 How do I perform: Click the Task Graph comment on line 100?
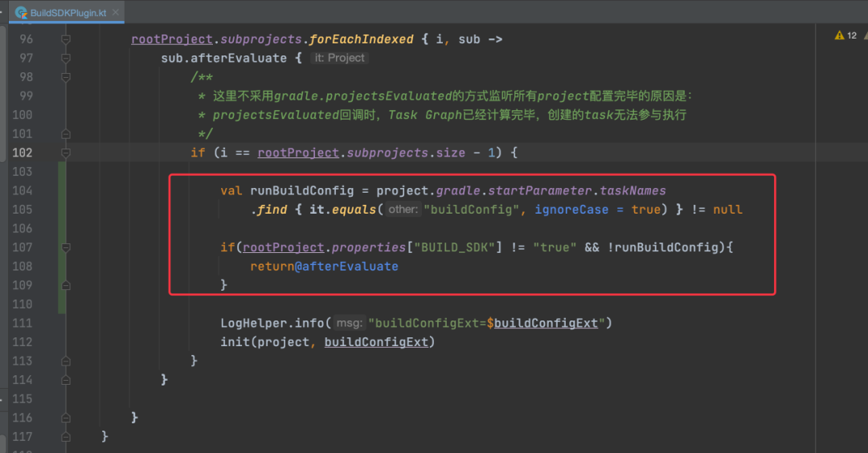[x=424, y=115]
